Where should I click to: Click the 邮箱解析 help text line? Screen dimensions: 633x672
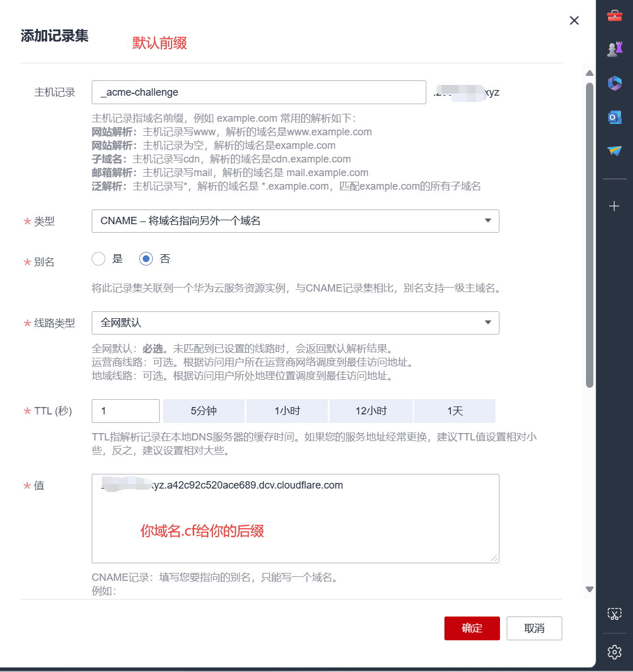[x=230, y=173]
